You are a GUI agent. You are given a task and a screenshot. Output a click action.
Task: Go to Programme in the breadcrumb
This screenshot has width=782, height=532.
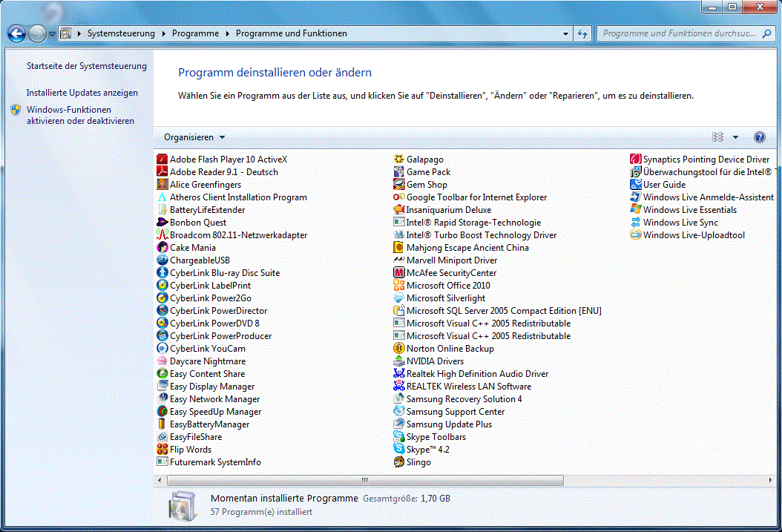[196, 33]
